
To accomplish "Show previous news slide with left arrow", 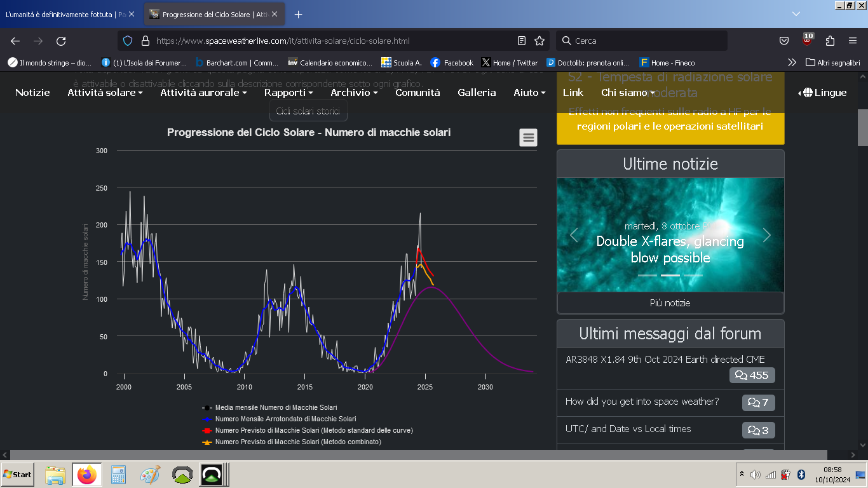I will tap(574, 235).
